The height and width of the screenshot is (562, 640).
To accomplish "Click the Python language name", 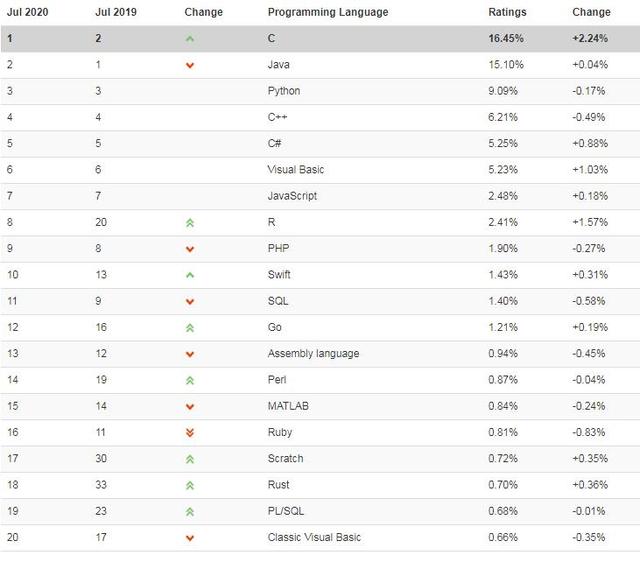I will [284, 91].
